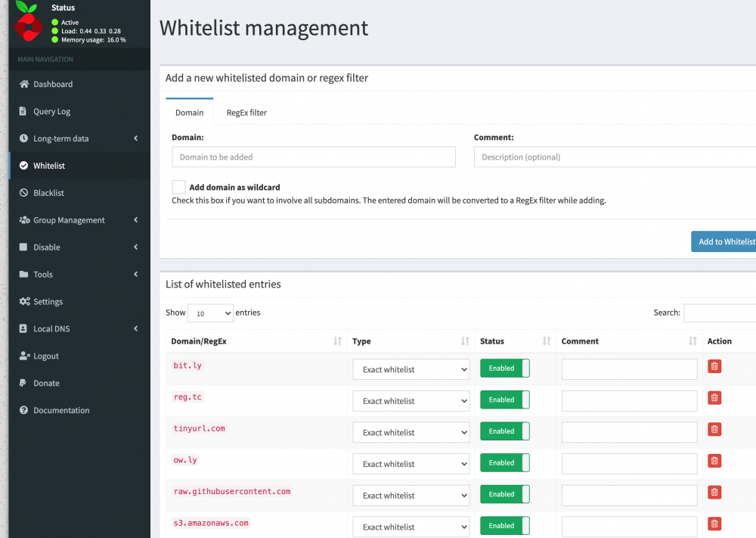
Task: Expand the Group Management submenu chevron
Action: coord(136,220)
